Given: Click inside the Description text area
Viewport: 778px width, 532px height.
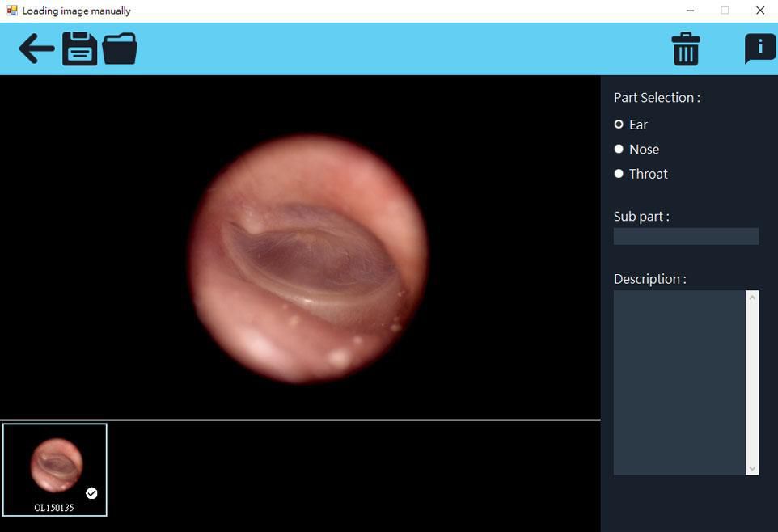Looking at the screenshot, I should click(679, 382).
